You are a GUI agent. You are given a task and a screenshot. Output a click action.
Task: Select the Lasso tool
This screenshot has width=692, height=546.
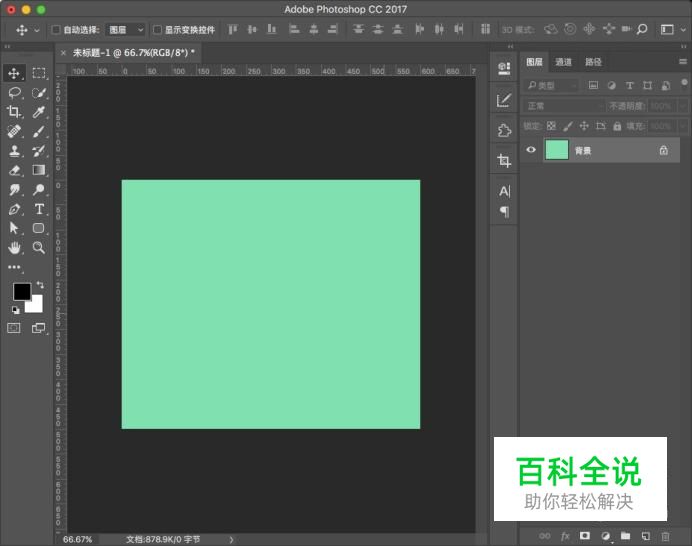(15, 92)
